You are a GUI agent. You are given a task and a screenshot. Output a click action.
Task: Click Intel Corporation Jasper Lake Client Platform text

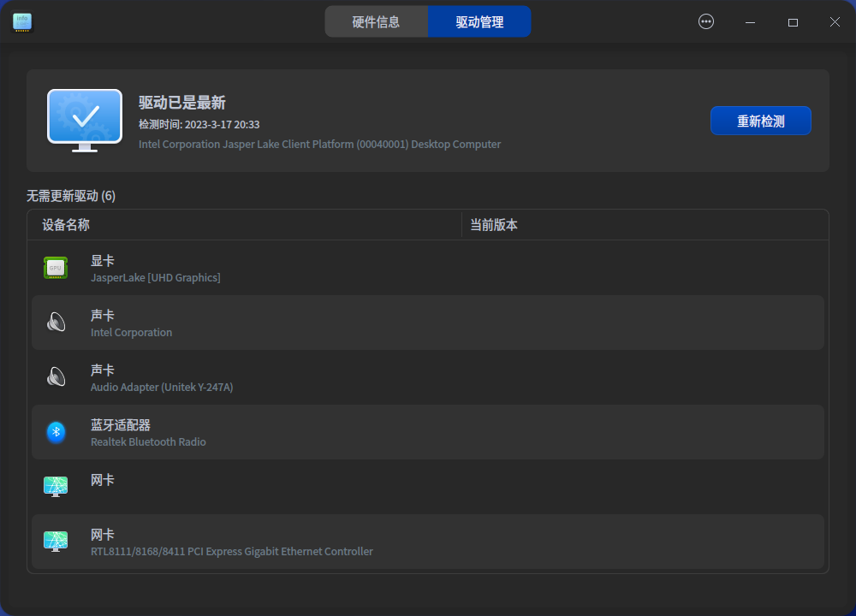click(x=319, y=144)
